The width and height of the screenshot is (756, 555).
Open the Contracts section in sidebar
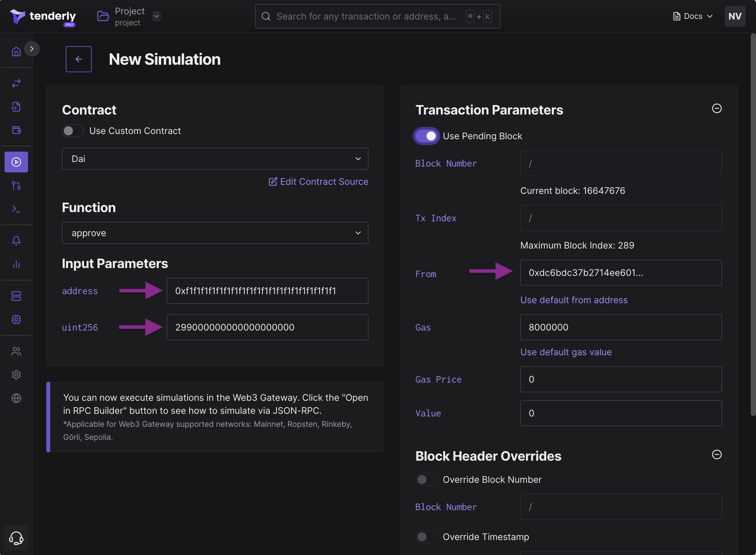(x=17, y=107)
